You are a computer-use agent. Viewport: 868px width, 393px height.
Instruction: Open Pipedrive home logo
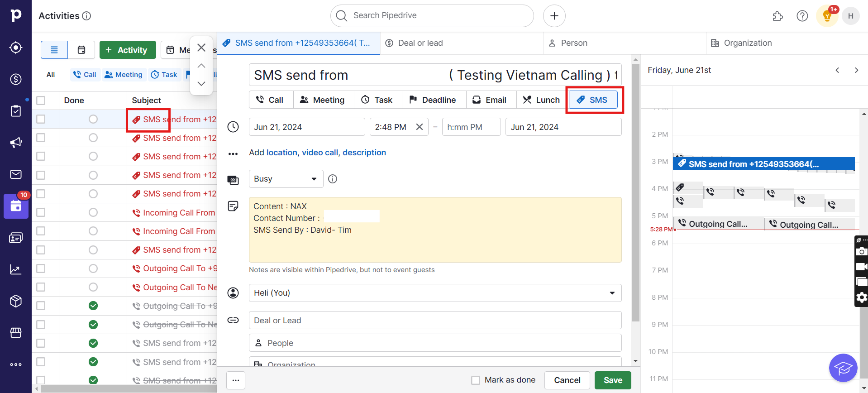(x=16, y=15)
